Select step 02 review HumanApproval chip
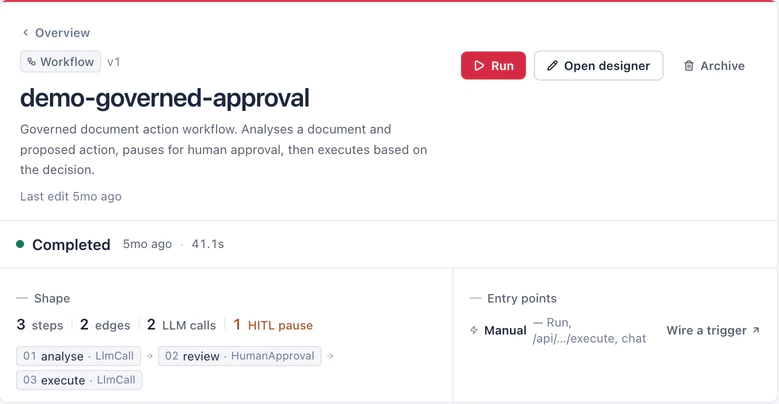 239,356
